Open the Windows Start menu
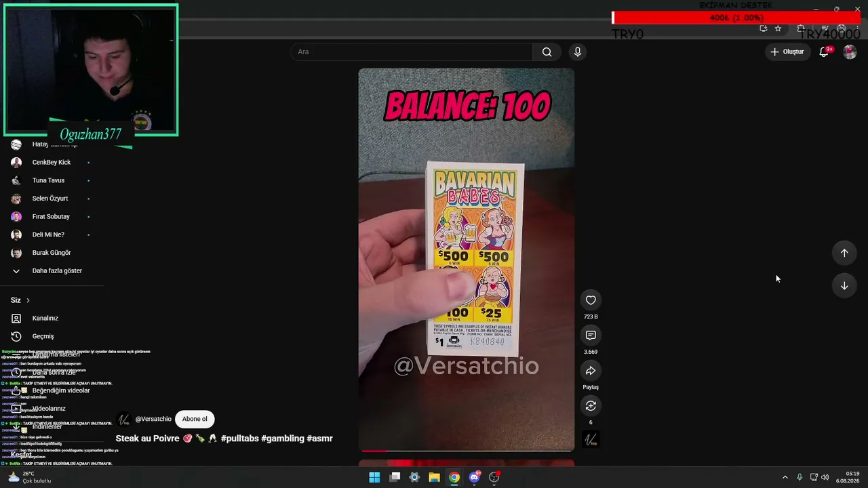The width and height of the screenshot is (868, 488). (x=374, y=477)
